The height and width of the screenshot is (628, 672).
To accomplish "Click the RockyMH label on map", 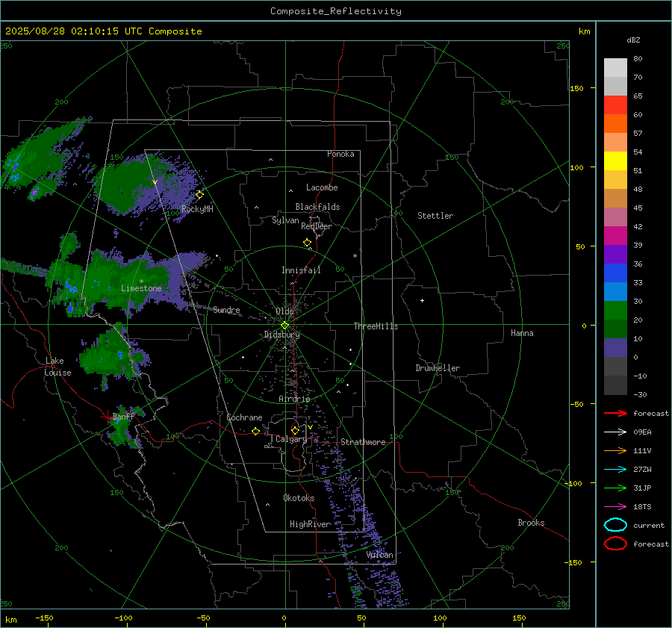I will pos(197,209).
